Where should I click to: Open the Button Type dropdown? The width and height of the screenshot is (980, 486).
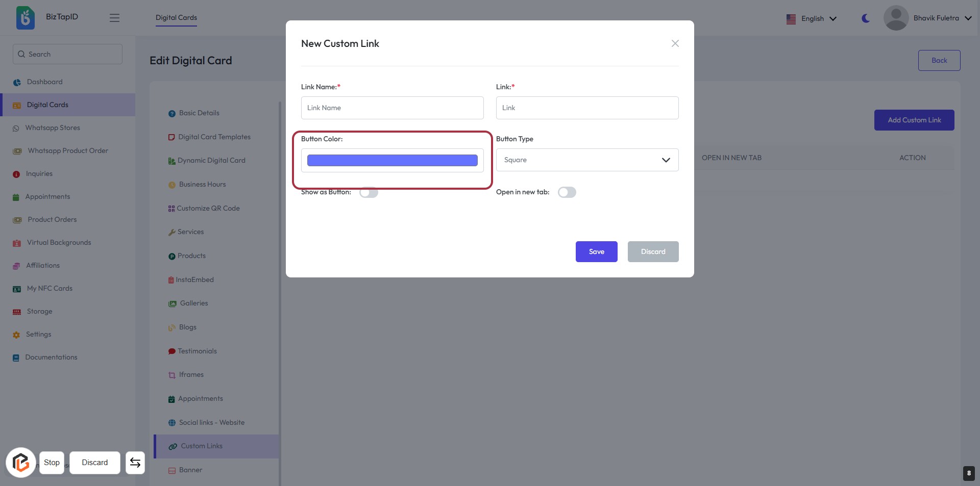(587, 160)
